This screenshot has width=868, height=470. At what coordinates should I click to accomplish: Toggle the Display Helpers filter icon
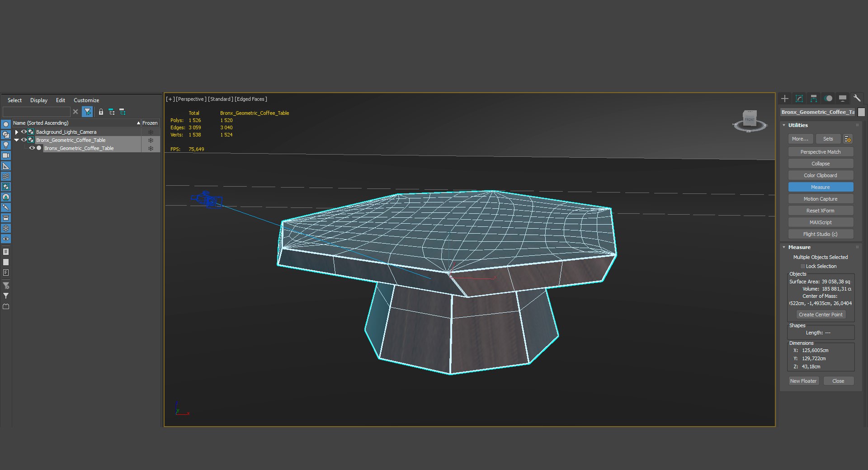6,166
